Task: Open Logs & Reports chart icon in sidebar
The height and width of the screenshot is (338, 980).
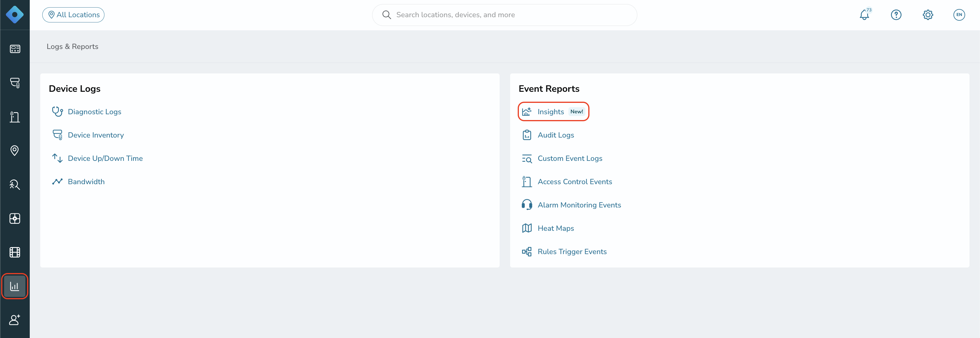Action: click(x=15, y=286)
